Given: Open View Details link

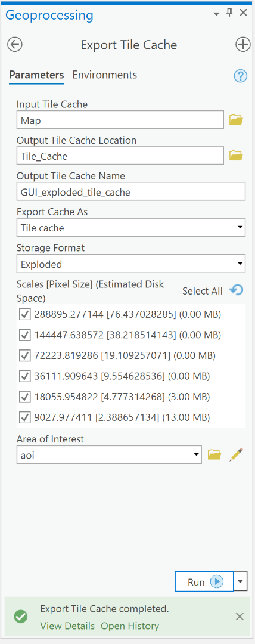Looking at the screenshot, I should (x=67, y=626).
